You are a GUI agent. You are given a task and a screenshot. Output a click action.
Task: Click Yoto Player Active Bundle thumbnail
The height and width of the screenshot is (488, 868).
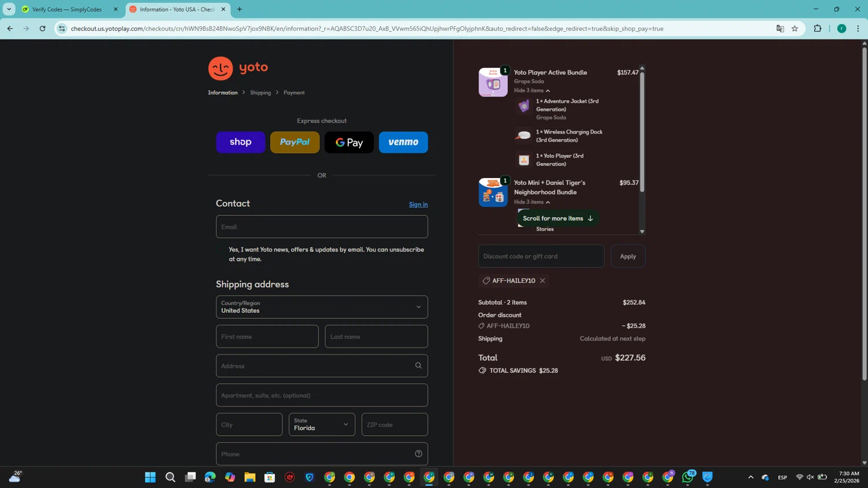493,82
